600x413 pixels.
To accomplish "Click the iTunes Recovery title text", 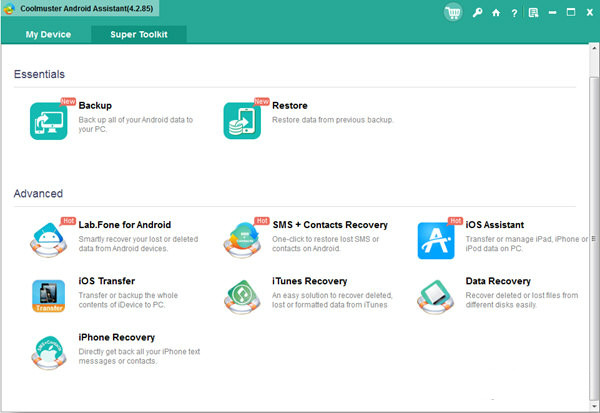I will coord(310,281).
